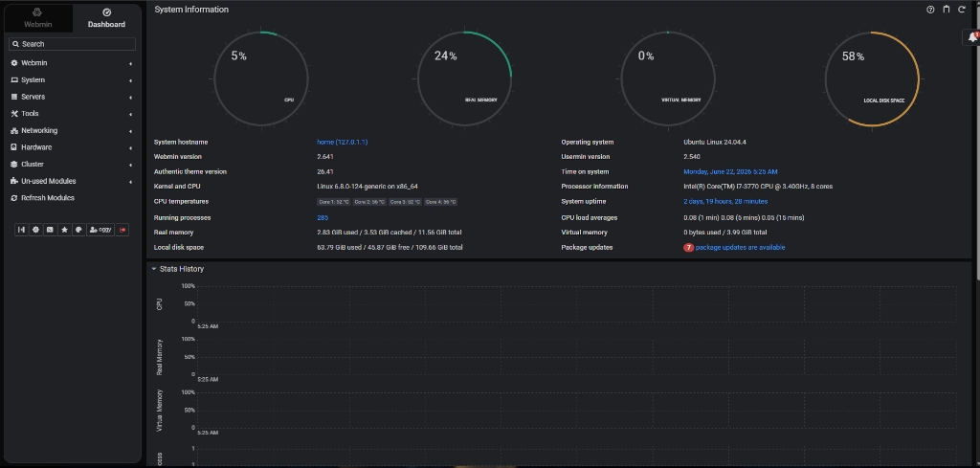Click the Core 4 temperature badge
Screen dimensions: 980x468
pyautogui.click(x=440, y=202)
